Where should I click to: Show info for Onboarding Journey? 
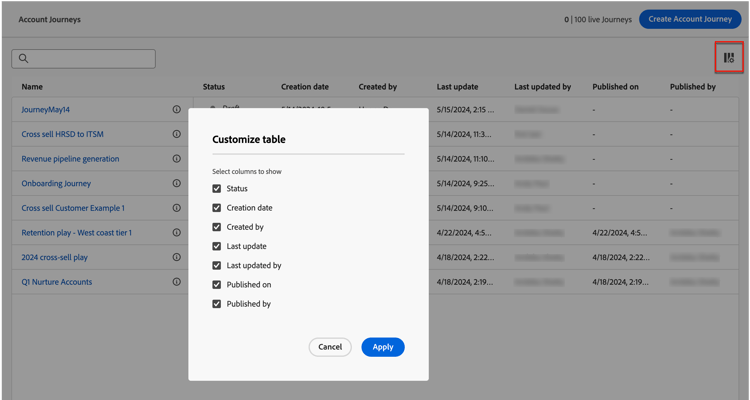point(177,184)
